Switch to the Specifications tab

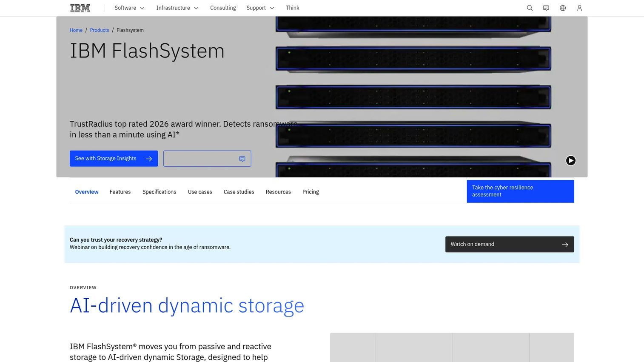pos(159,192)
